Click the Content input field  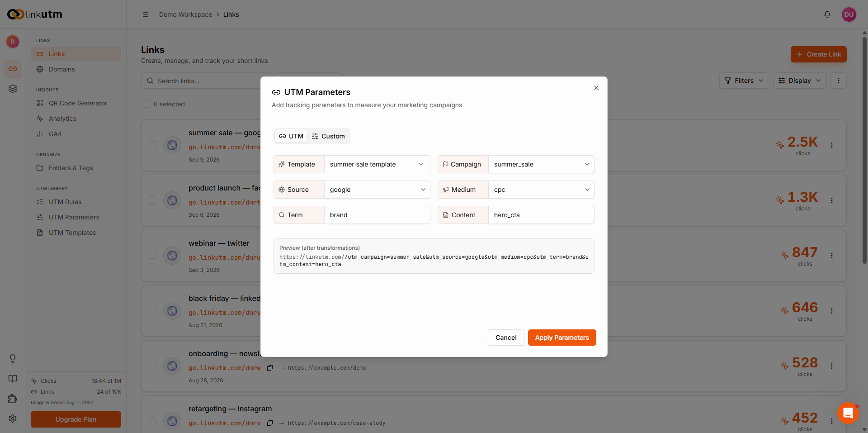point(541,215)
